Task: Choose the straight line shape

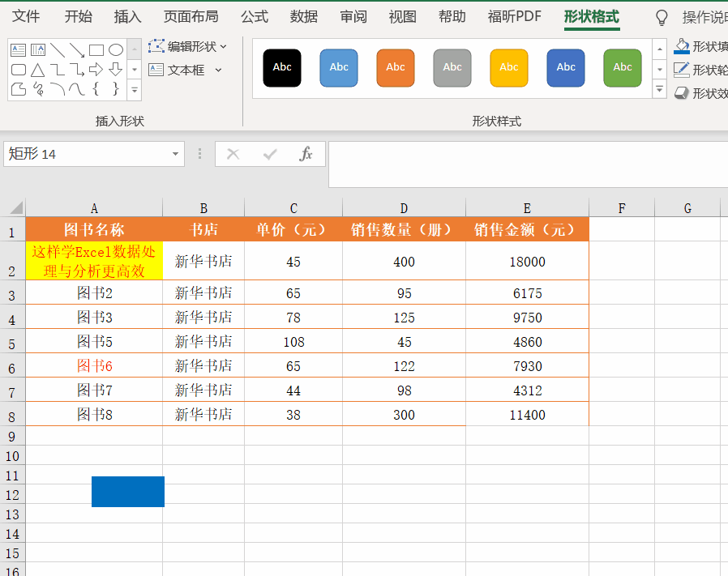Action: 57,49
